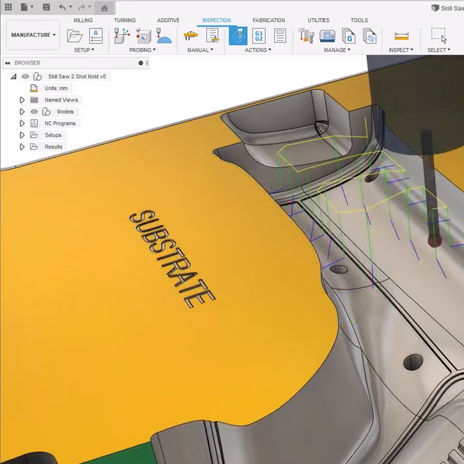Expand the Results node
This screenshot has height=464, width=464.
pos(22,147)
